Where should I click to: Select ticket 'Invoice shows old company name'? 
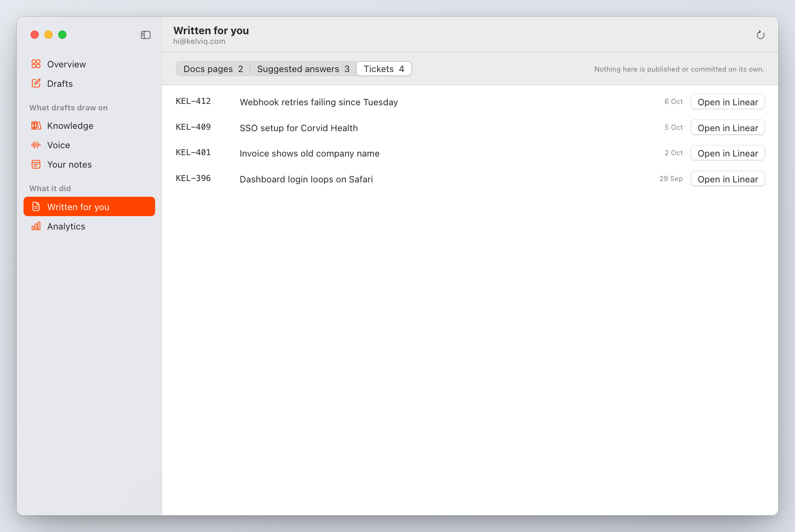point(309,153)
